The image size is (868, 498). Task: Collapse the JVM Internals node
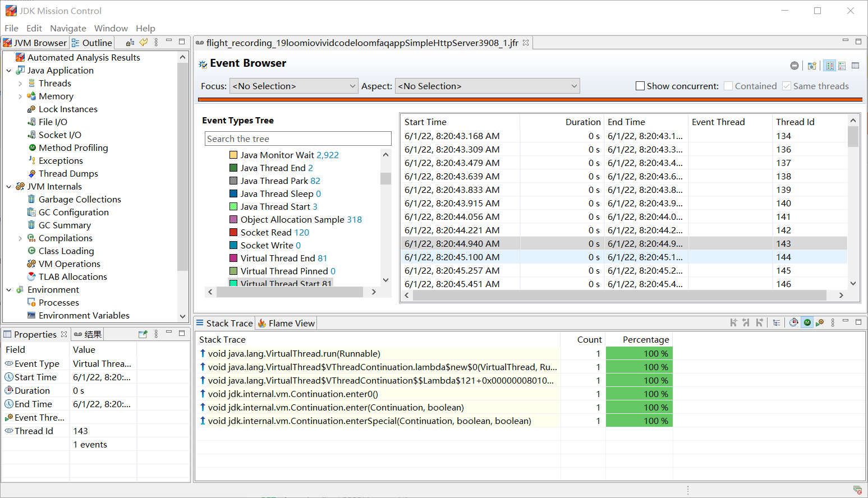[x=9, y=187]
